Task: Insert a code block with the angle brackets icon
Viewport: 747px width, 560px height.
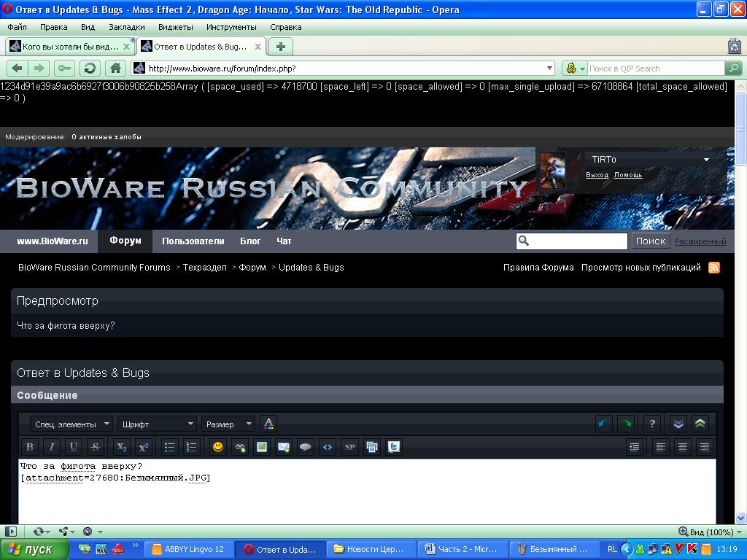Action: 328,447
